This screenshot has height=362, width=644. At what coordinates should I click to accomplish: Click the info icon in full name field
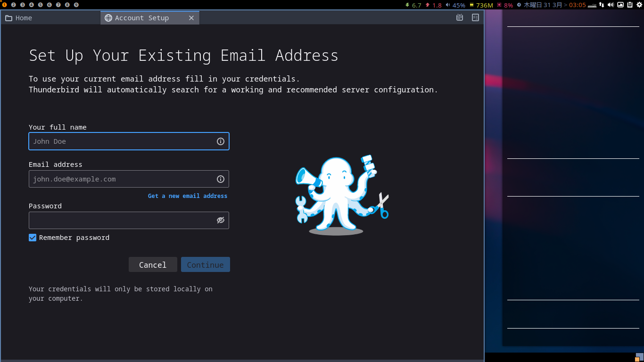(x=220, y=141)
